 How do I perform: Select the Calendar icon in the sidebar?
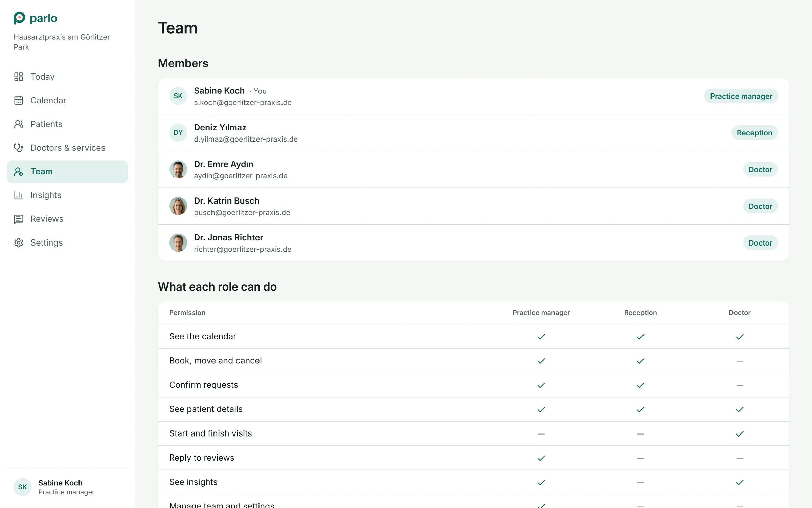pyautogui.click(x=19, y=101)
